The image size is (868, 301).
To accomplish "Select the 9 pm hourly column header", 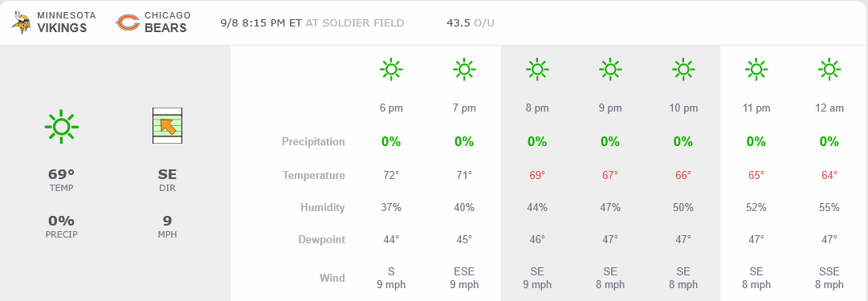I will [x=610, y=108].
